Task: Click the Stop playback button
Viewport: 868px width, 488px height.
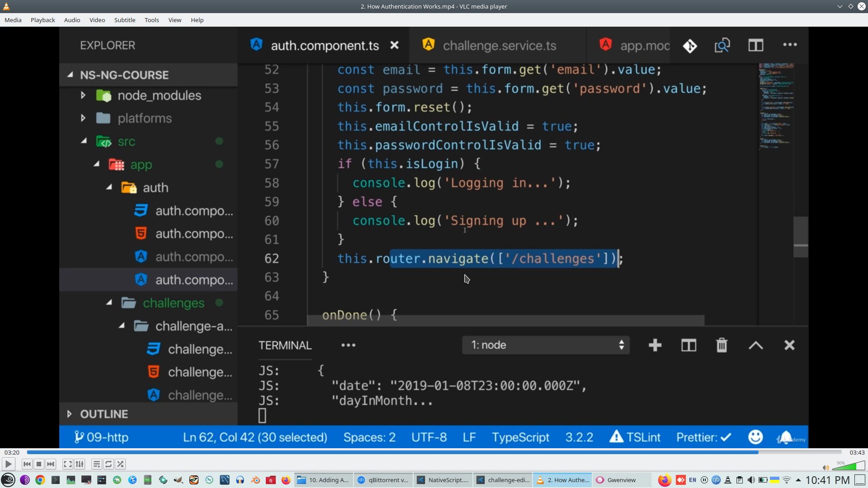Action: coord(39,464)
